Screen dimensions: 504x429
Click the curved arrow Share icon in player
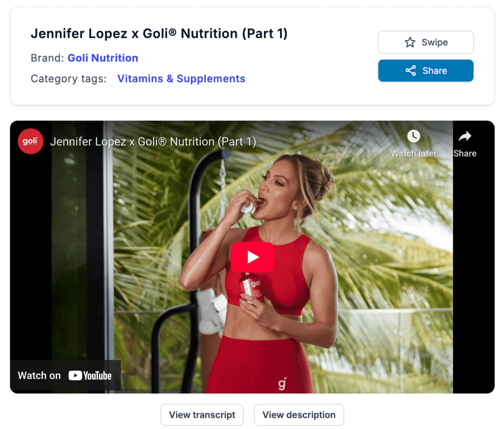tap(465, 136)
